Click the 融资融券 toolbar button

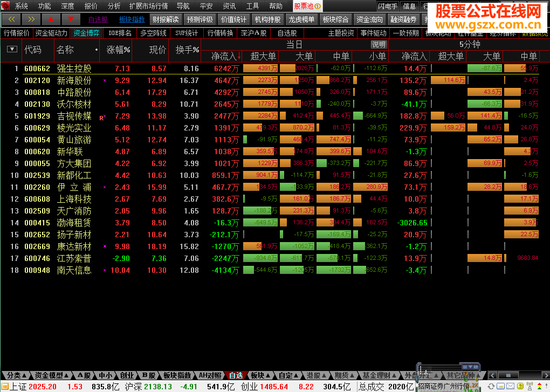coord(403,19)
